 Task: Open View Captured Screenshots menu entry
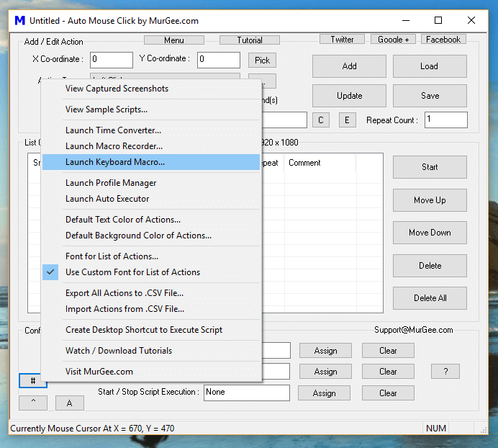151,89
